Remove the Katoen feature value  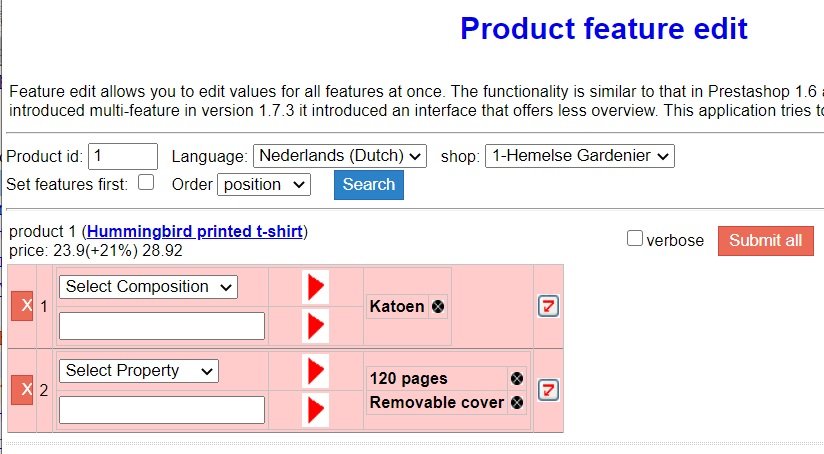pos(438,306)
